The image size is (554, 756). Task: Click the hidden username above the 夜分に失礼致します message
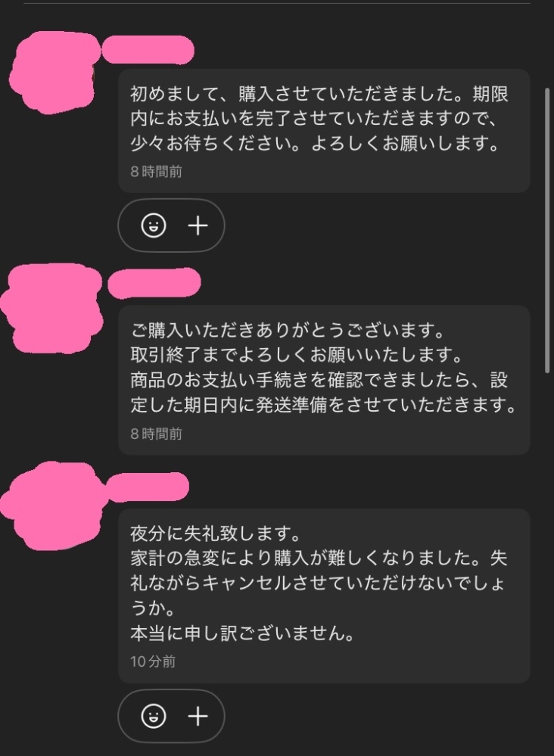[147, 487]
